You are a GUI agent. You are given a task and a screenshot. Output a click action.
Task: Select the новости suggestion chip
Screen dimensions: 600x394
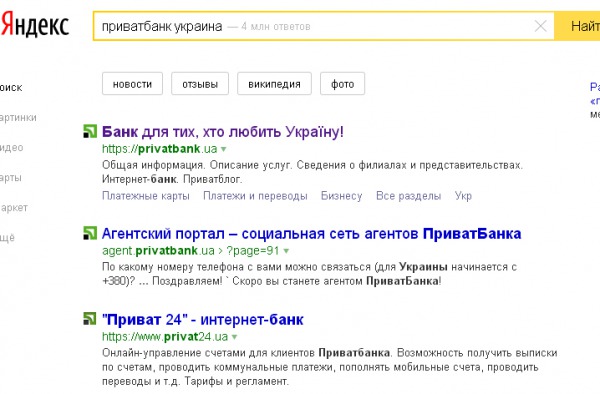[x=132, y=83]
